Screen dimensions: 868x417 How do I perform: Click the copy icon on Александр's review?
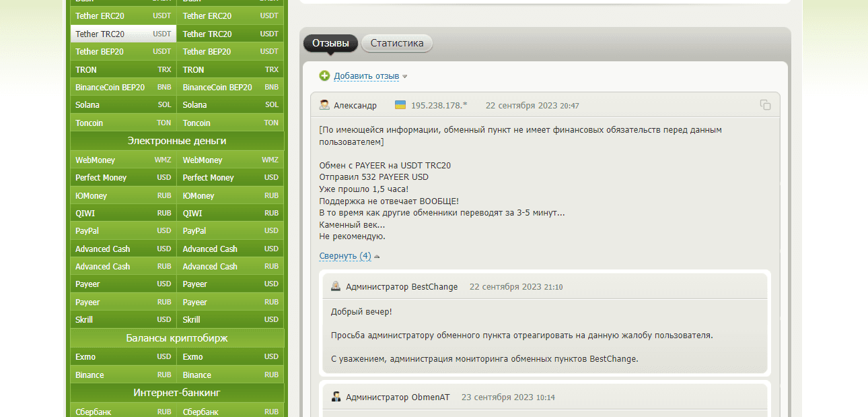[764, 105]
